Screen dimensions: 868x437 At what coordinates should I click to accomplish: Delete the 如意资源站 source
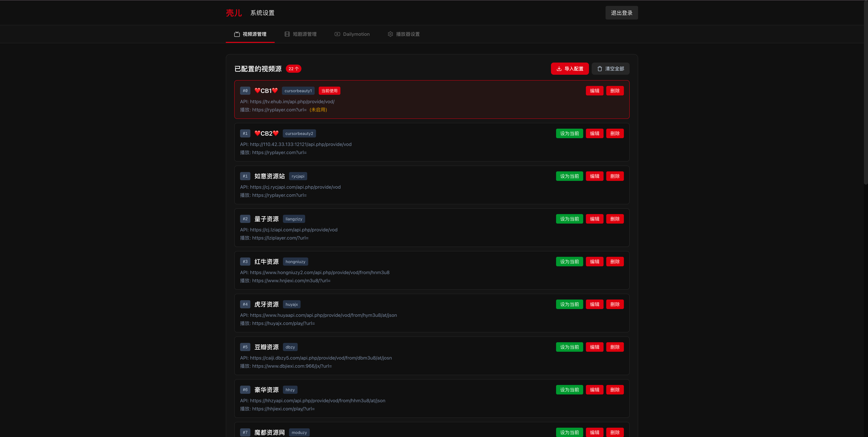coord(615,176)
